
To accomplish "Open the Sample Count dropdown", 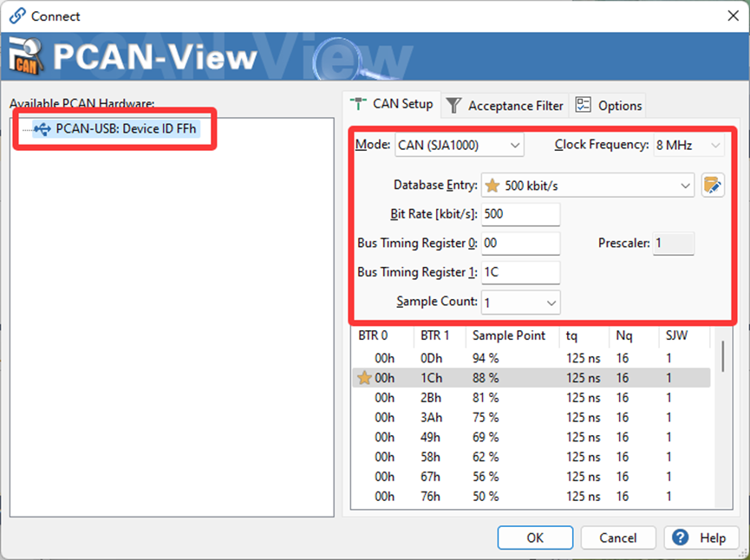I will point(520,303).
